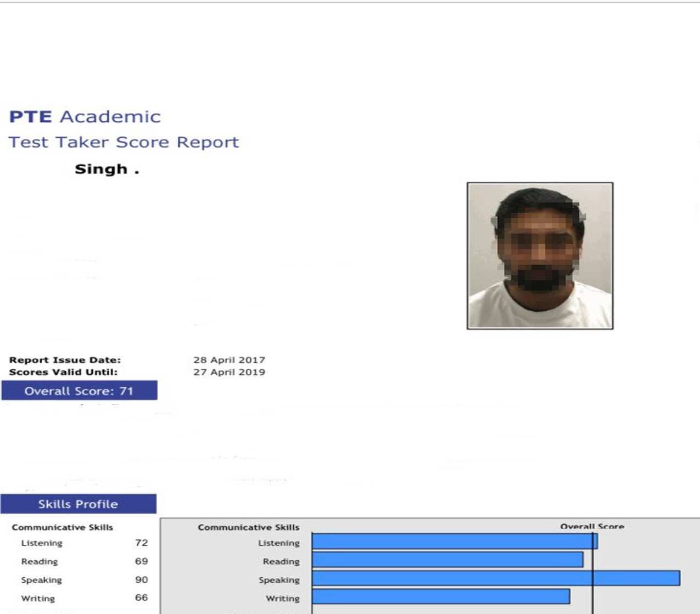Click the blue Speaking bar in the chart
This screenshot has height=614, width=700.
[x=496, y=578]
